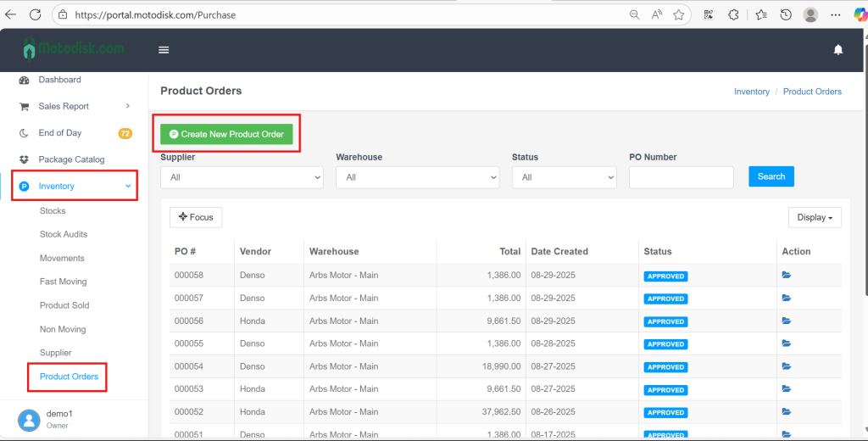Open folder icon for PO 000058
The image size is (868, 441).
tap(787, 276)
